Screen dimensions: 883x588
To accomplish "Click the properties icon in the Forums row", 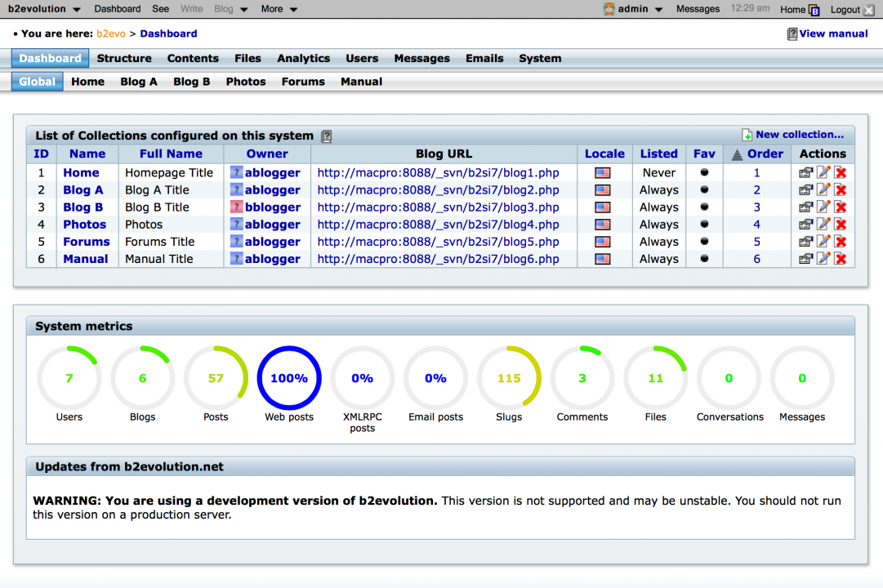I will point(806,242).
